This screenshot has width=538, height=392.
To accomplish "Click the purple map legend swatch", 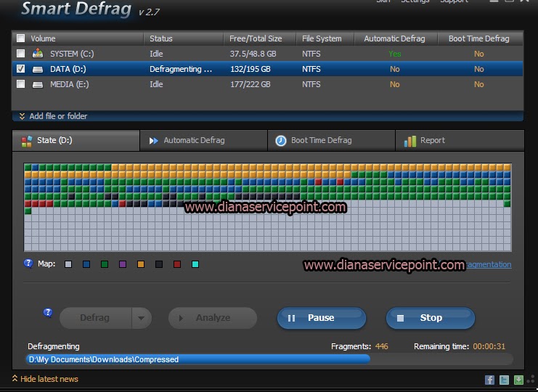I will coord(123,264).
